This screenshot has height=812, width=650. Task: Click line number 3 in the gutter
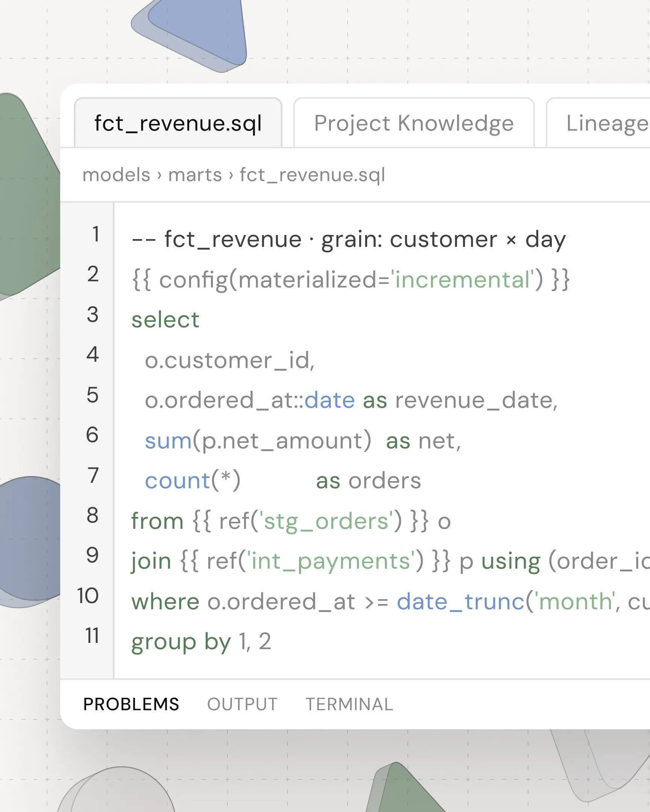[x=93, y=315]
